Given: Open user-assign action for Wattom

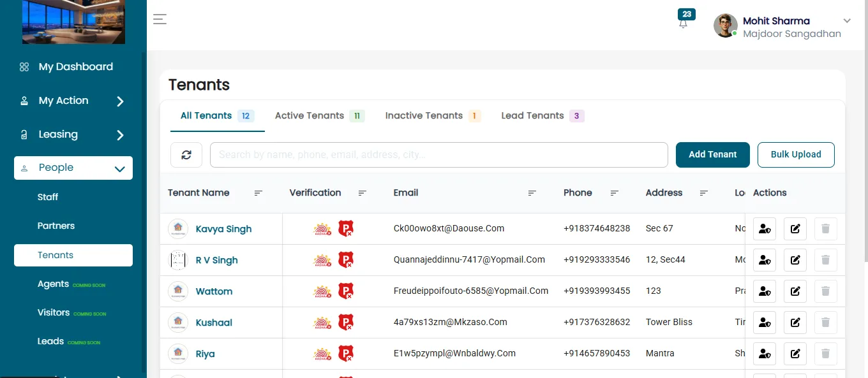Looking at the screenshot, I should (x=765, y=291).
